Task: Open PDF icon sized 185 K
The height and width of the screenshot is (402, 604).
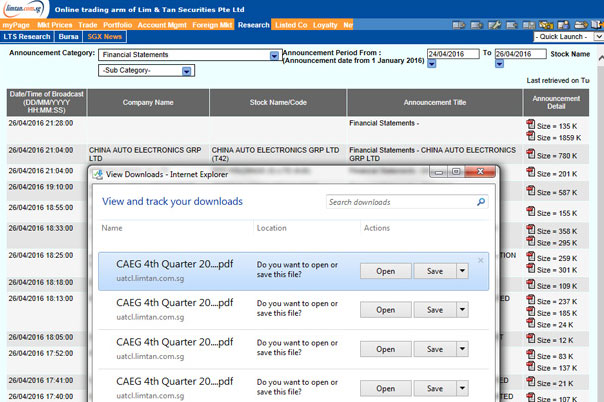Action: point(531,312)
